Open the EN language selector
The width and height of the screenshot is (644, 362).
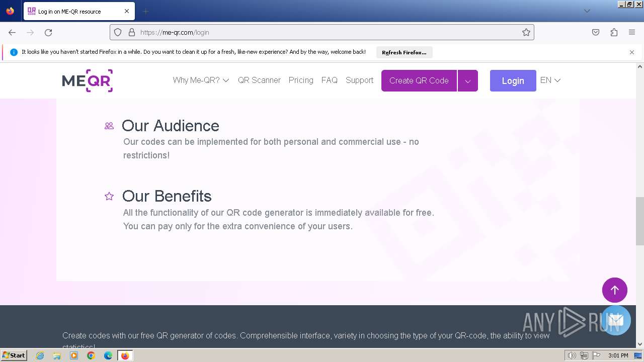(550, 80)
